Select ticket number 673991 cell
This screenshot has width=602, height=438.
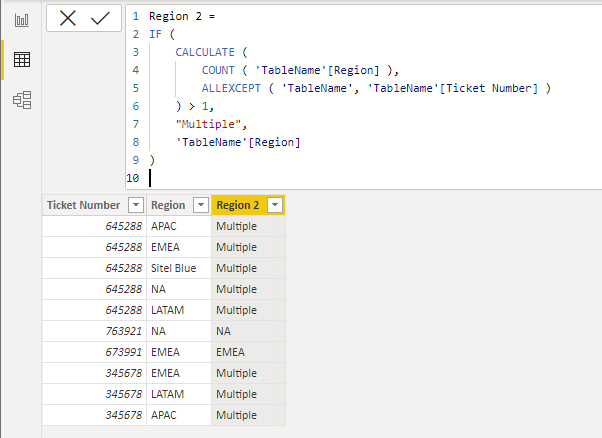pyautogui.click(x=94, y=352)
